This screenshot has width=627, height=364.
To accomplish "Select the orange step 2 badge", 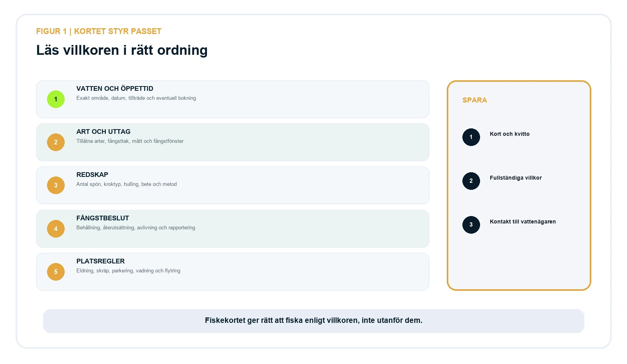I will tap(56, 142).
